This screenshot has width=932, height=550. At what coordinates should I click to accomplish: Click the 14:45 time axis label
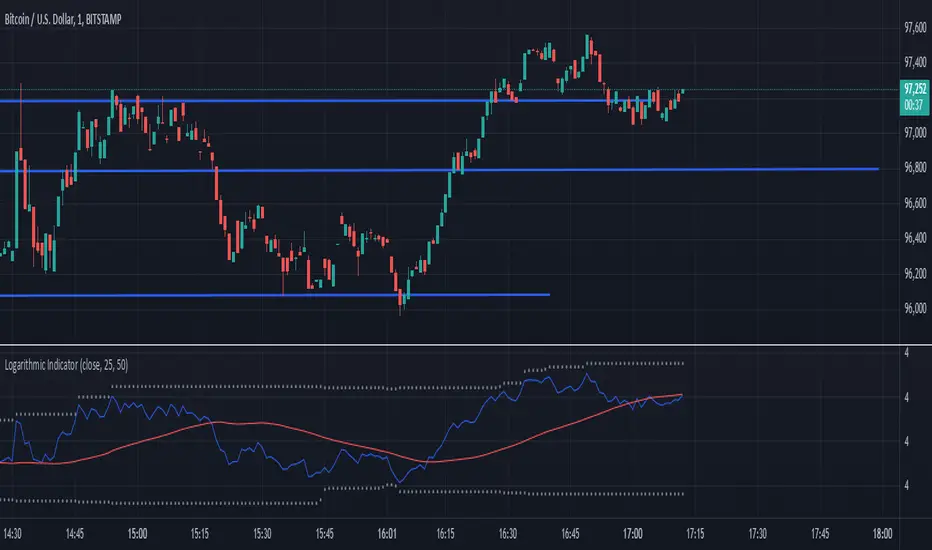pos(74,533)
